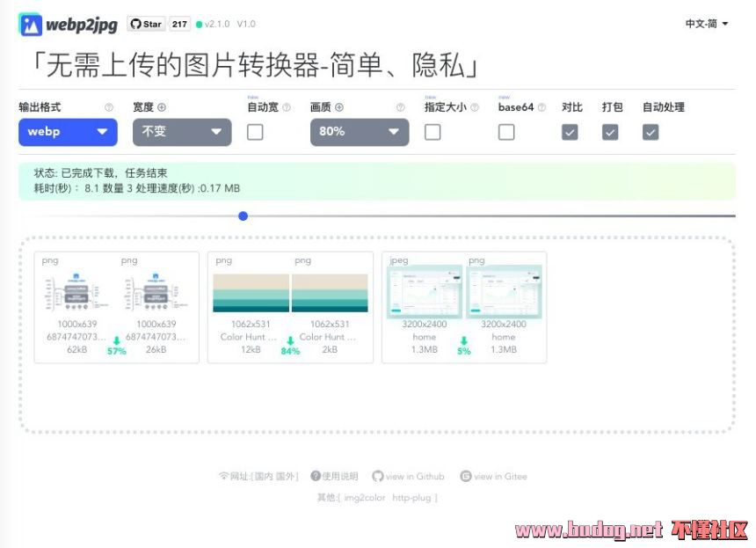Open the 中文-简 language menu
The image size is (756, 548).
(x=707, y=24)
